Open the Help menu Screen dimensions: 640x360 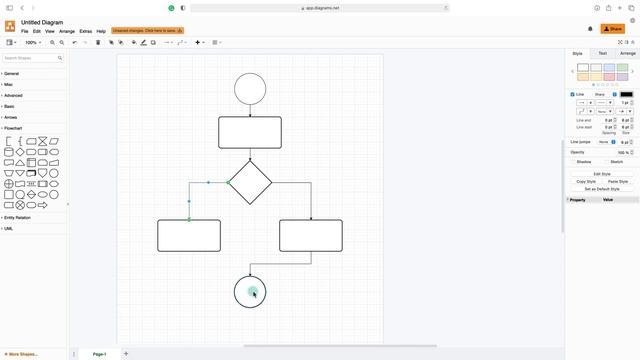point(101,31)
